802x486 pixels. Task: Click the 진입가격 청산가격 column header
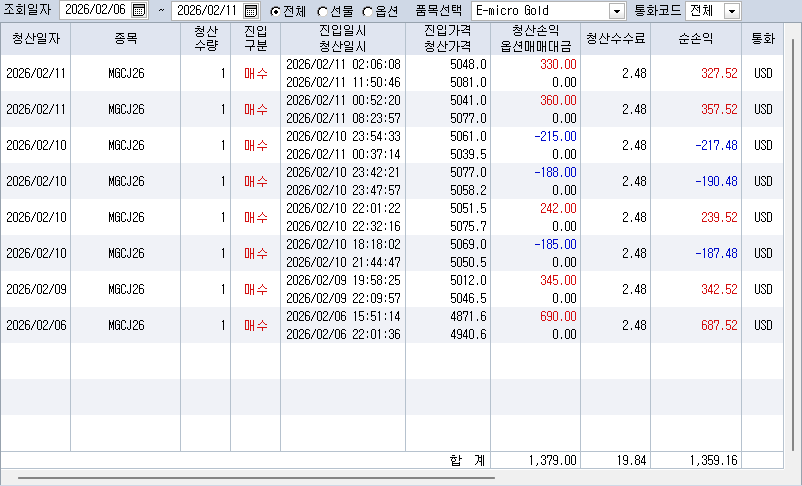[448, 38]
